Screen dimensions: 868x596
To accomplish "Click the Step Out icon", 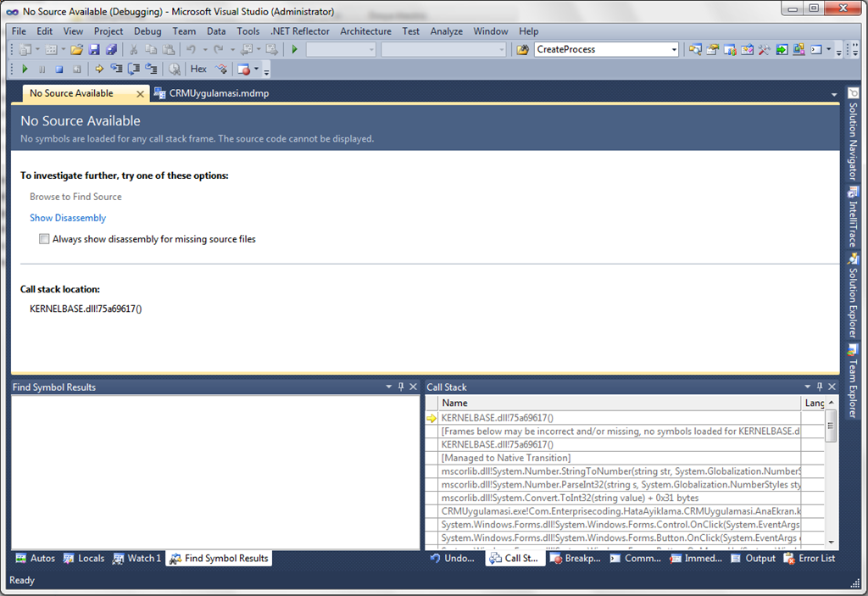I will [x=151, y=70].
